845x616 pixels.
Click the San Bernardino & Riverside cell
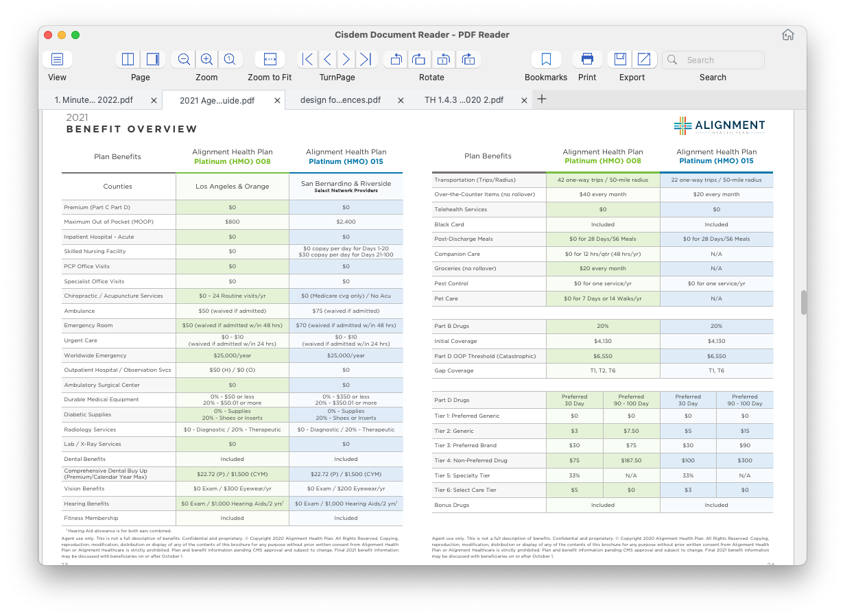pyautogui.click(x=346, y=186)
